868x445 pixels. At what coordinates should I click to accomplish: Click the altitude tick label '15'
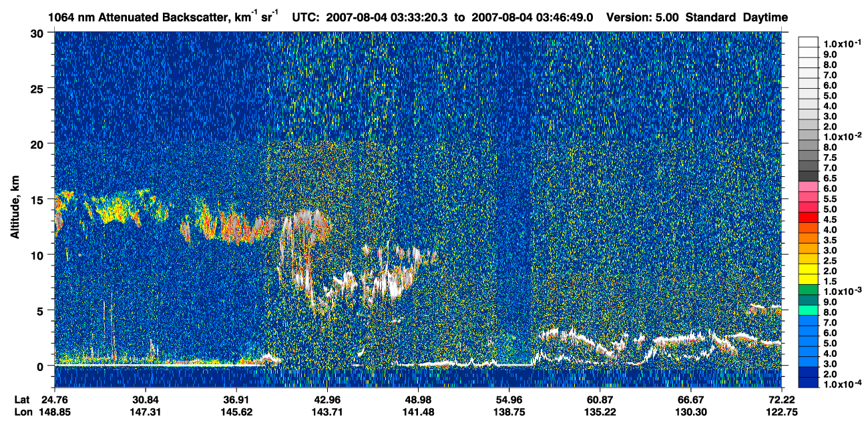(39, 199)
